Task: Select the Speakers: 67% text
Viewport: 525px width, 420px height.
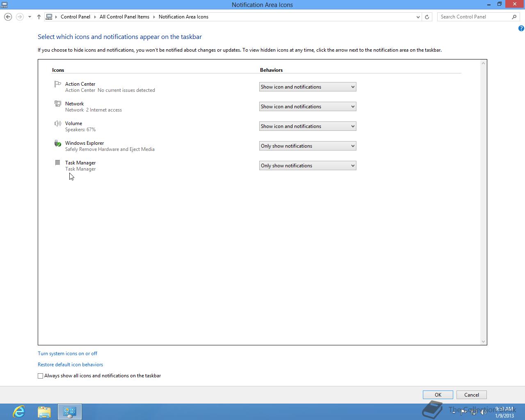Action: click(x=80, y=130)
